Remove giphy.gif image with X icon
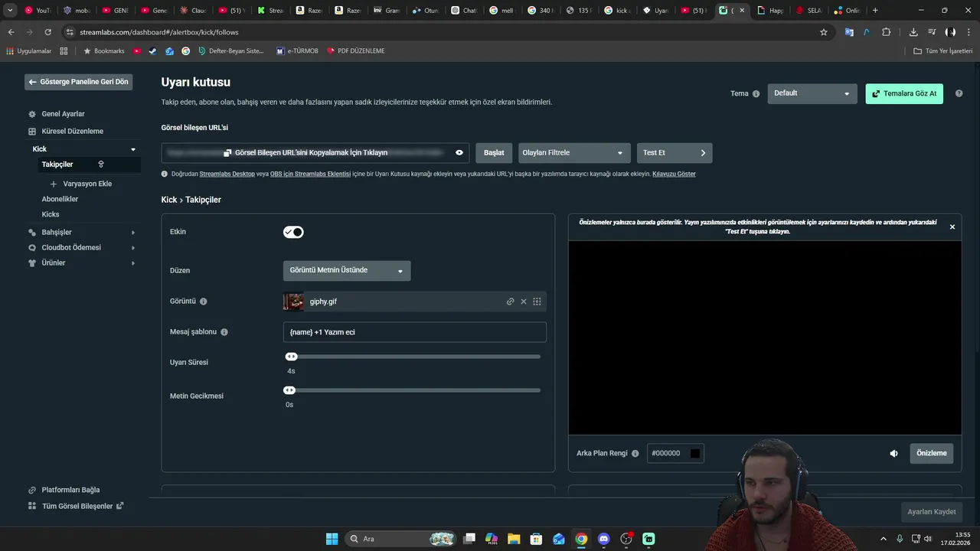This screenshot has width=980, height=551. pyautogui.click(x=524, y=302)
